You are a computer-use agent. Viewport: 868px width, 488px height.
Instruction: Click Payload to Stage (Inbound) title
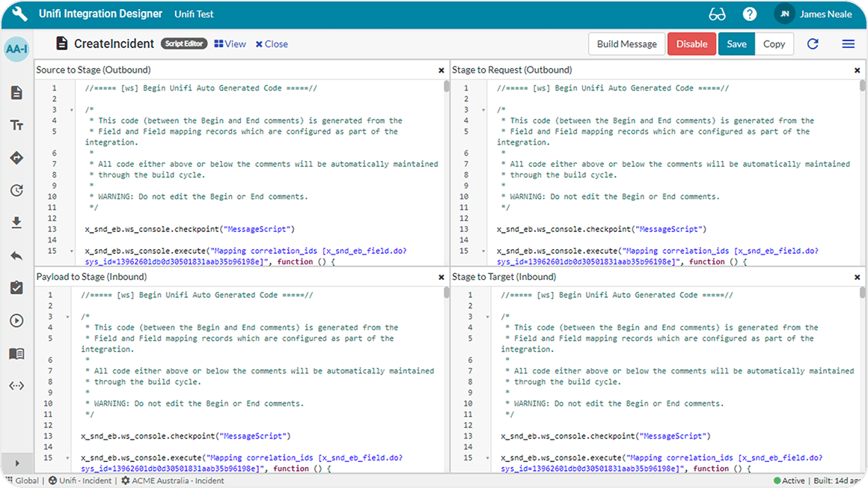point(91,277)
